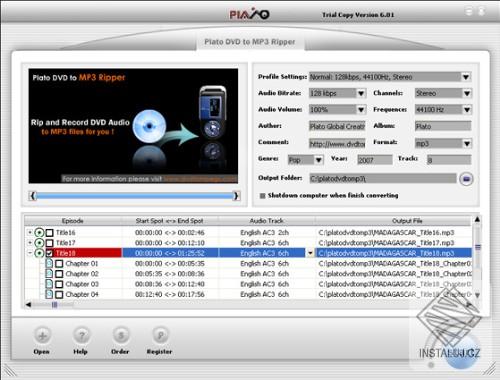Expand the Title16 tree node
500x380 pixels.
[x=30, y=232]
